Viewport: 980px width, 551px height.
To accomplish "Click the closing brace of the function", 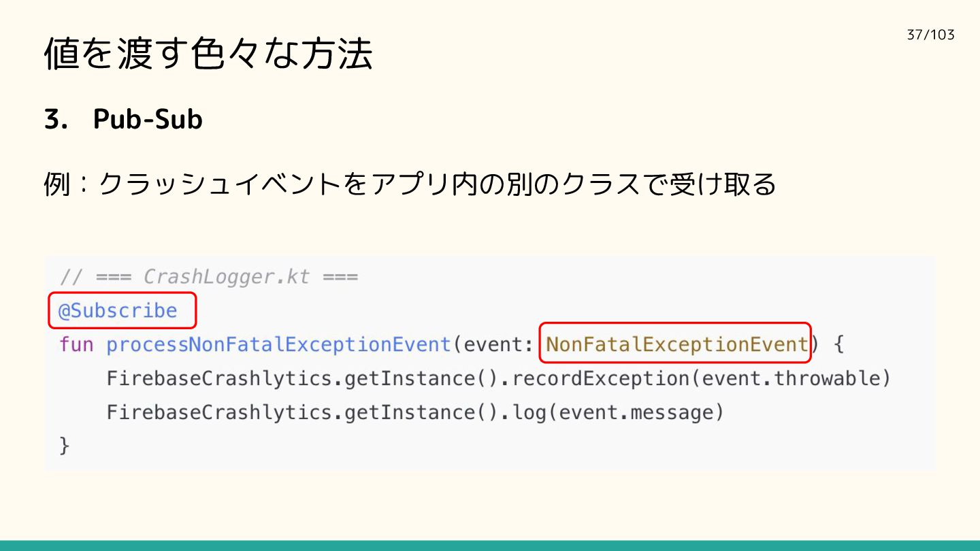I will [65, 446].
